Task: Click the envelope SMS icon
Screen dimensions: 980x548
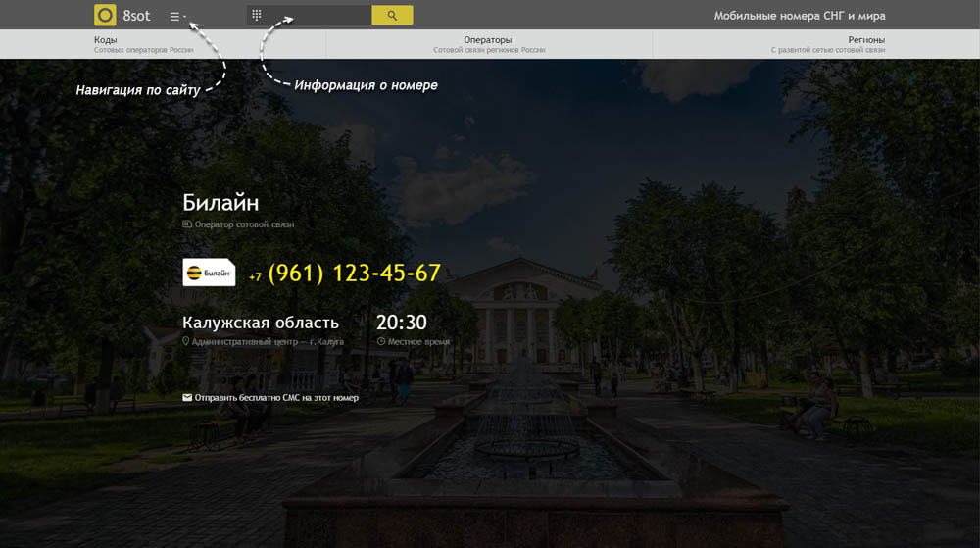Action: pos(187,397)
